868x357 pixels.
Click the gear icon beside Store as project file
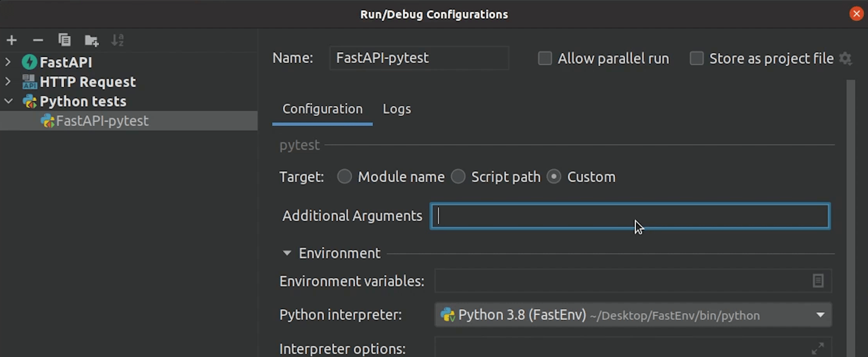coord(845,59)
